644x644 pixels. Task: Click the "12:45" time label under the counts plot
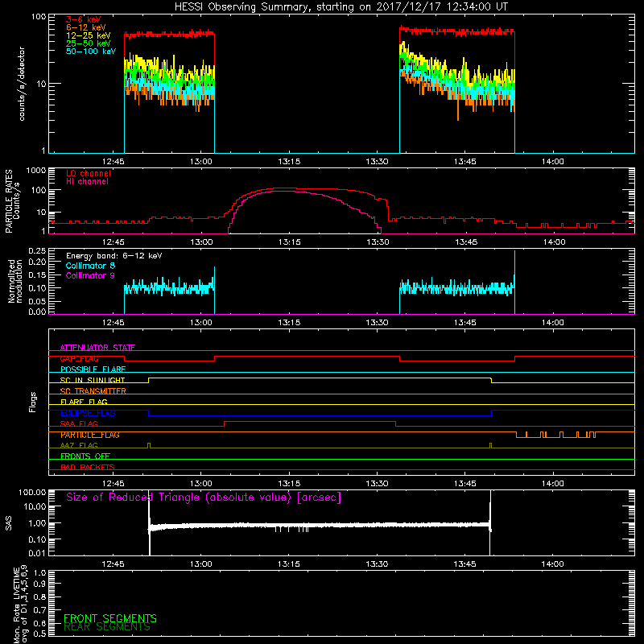(x=114, y=162)
